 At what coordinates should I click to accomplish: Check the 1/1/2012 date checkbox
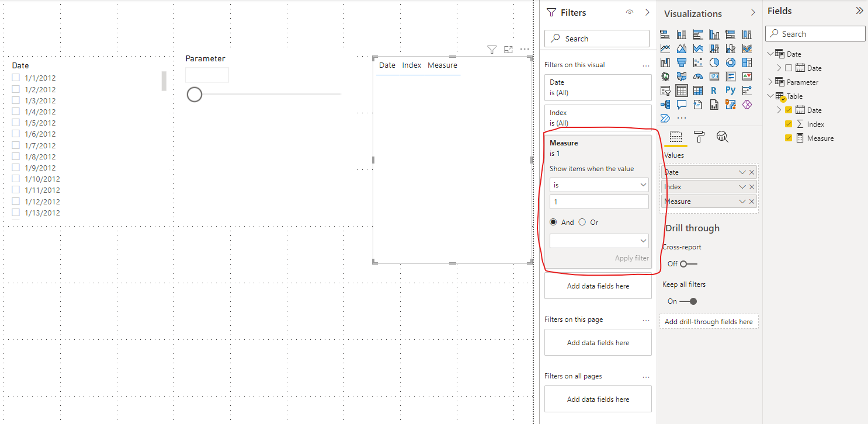pyautogui.click(x=15, y=78)
